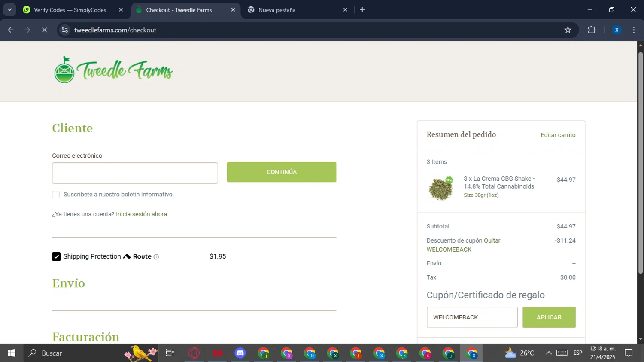Click the forward navigation arrow

tap(27, 30)
